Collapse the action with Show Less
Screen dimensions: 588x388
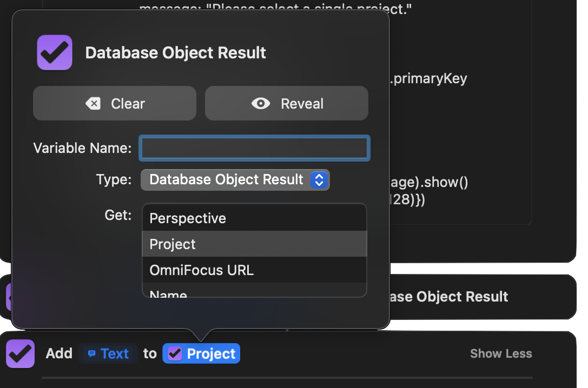[x=501, y=354]
